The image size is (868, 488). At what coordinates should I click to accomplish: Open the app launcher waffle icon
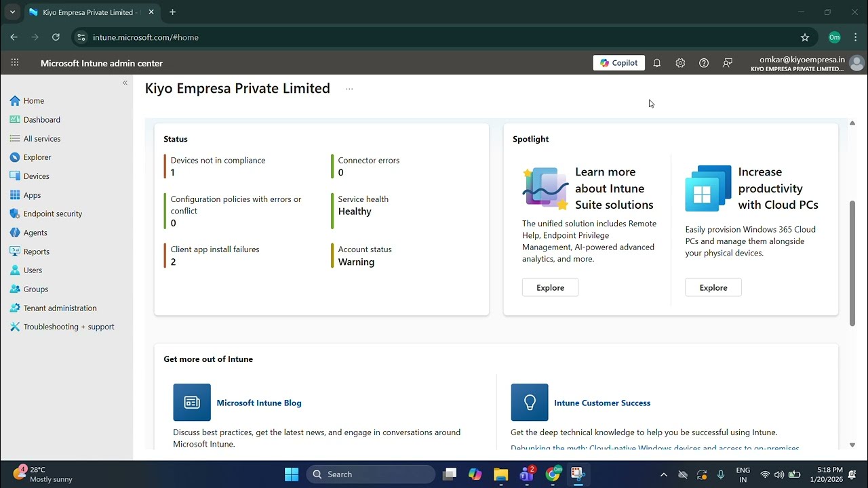click(x=15, y=63)
